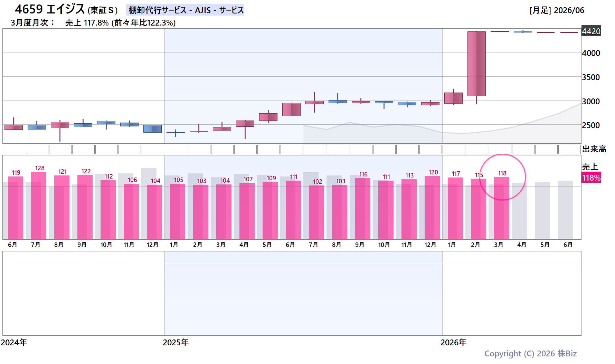Click the sales bar labeled 112

108,210
